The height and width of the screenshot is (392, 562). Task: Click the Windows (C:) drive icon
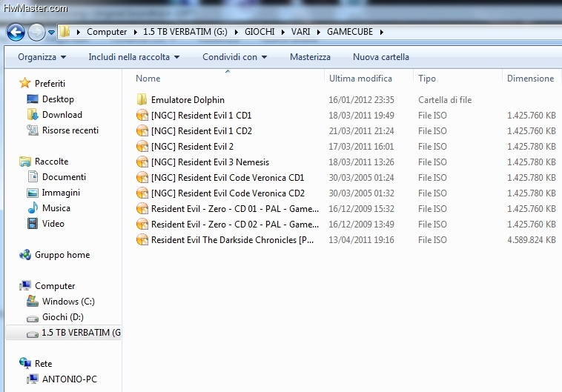click(x=33, y=301)
